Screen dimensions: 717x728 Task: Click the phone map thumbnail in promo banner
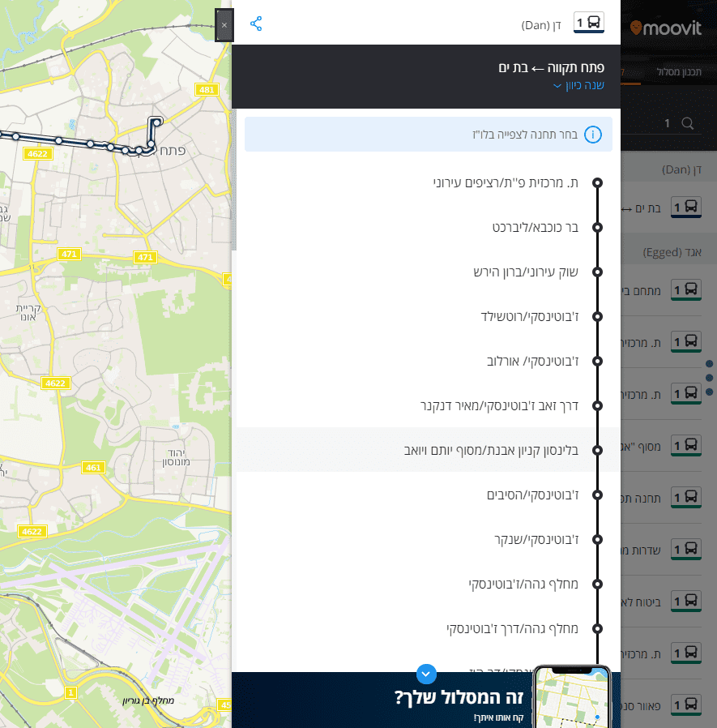(x=571, y=697)
